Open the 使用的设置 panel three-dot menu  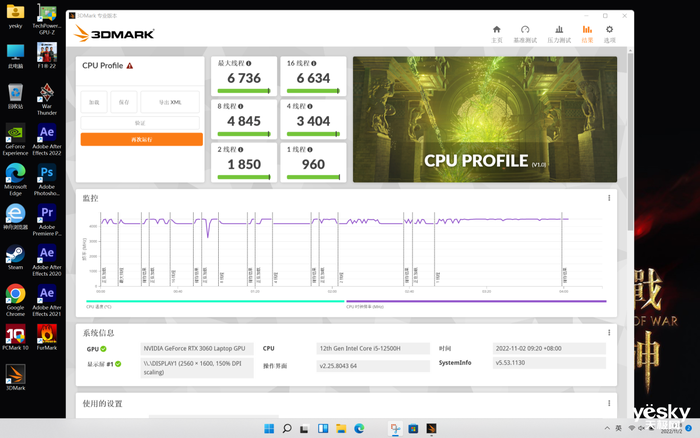tap(609, 403)
